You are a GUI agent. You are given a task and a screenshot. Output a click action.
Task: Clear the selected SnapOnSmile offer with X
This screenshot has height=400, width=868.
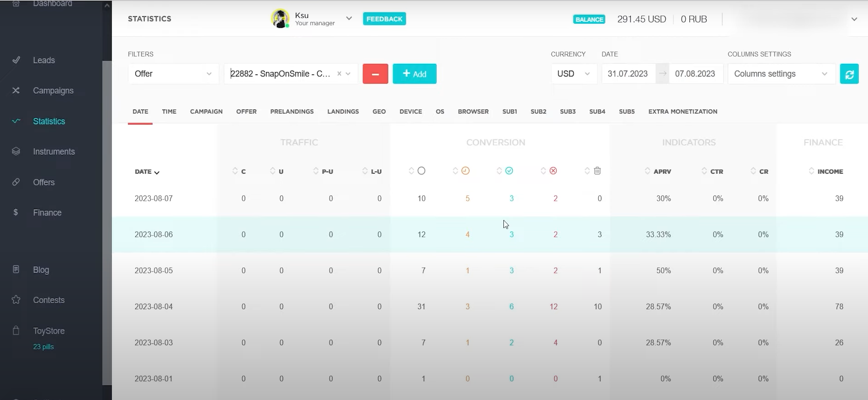point(339,74)
